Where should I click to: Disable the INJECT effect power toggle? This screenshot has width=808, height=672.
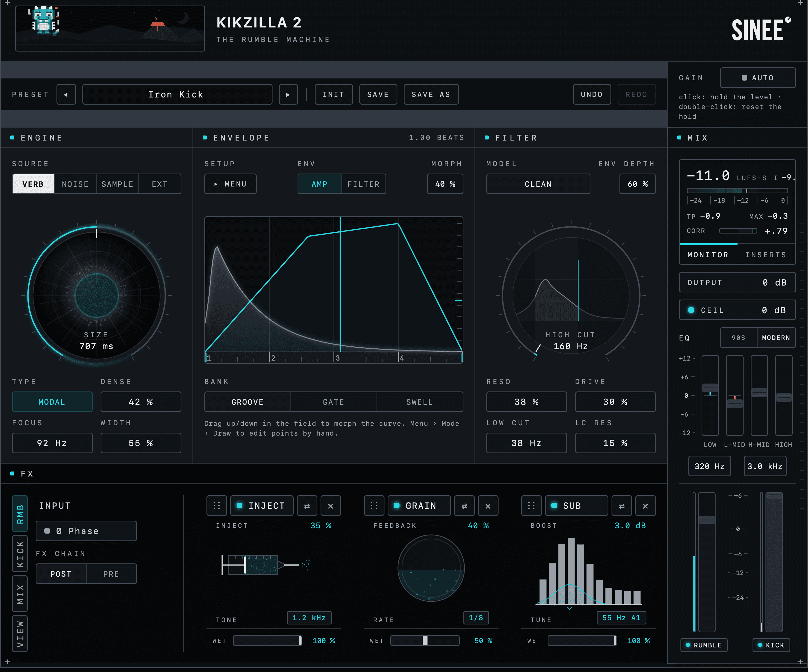pos(239,506)
